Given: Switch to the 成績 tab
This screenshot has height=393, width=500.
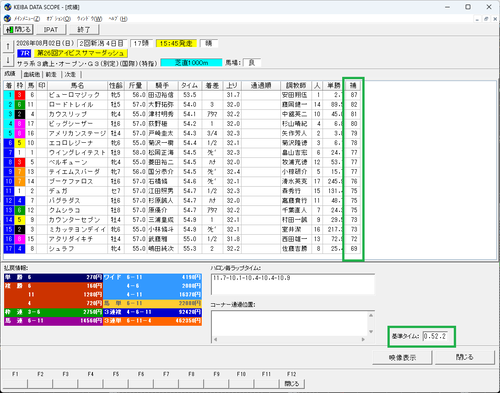Looking at the screenshot, I should click(10, 74).
